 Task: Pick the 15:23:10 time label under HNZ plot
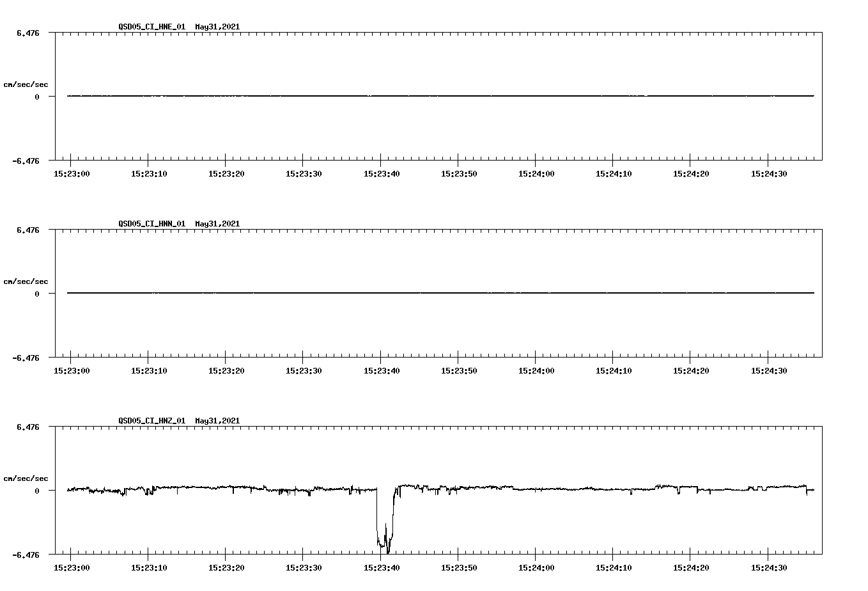(x=148, y=567)
